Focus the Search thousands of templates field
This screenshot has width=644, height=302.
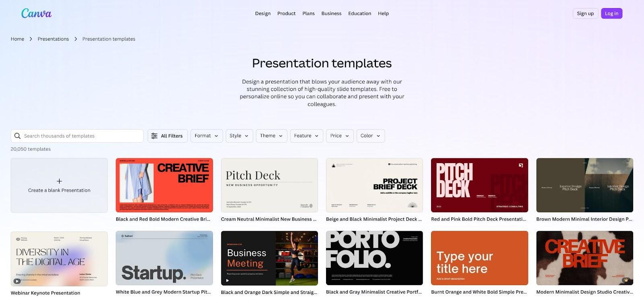point(77,136)
